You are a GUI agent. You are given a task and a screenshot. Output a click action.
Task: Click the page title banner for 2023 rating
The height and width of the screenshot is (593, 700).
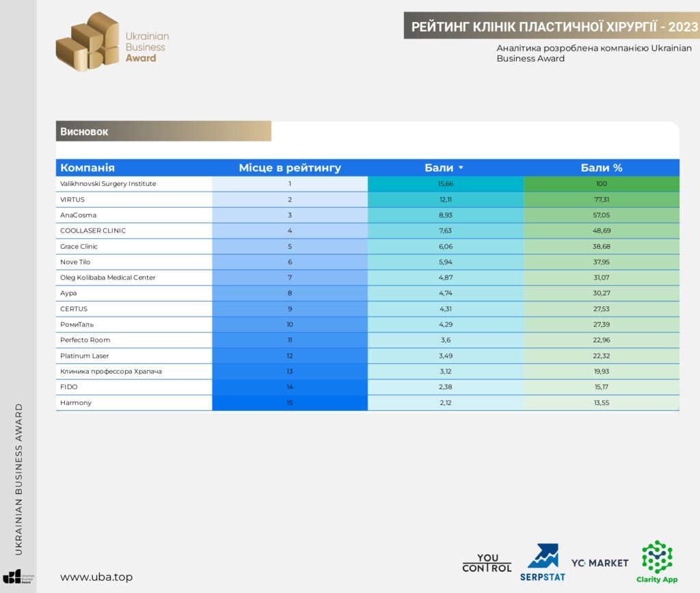click(554, 27)
